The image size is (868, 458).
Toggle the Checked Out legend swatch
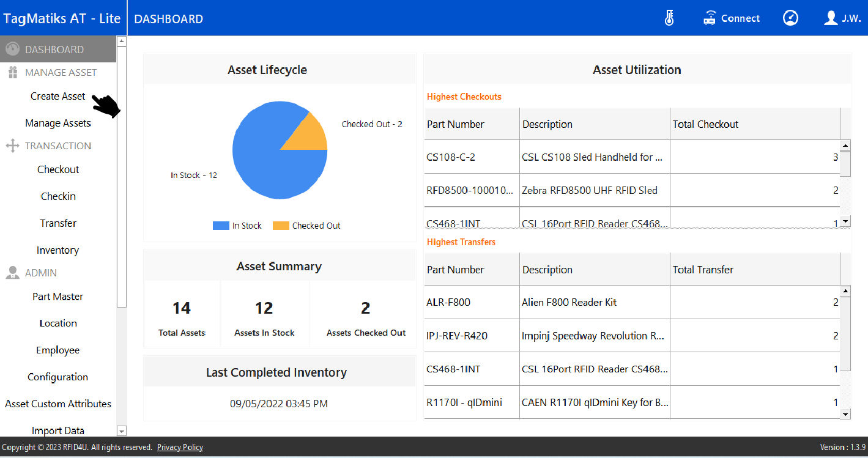pyautogui.click(x=281, y=226)
